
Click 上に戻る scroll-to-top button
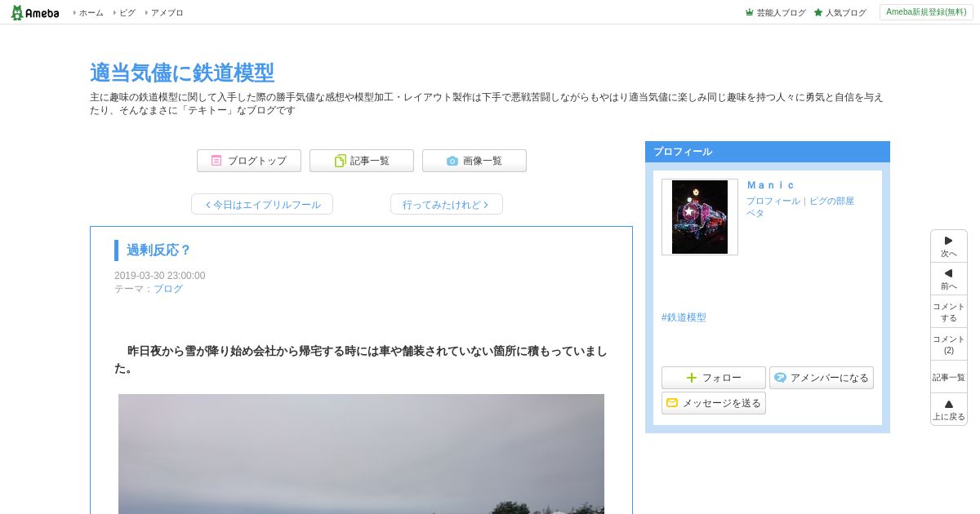point(949,410)
